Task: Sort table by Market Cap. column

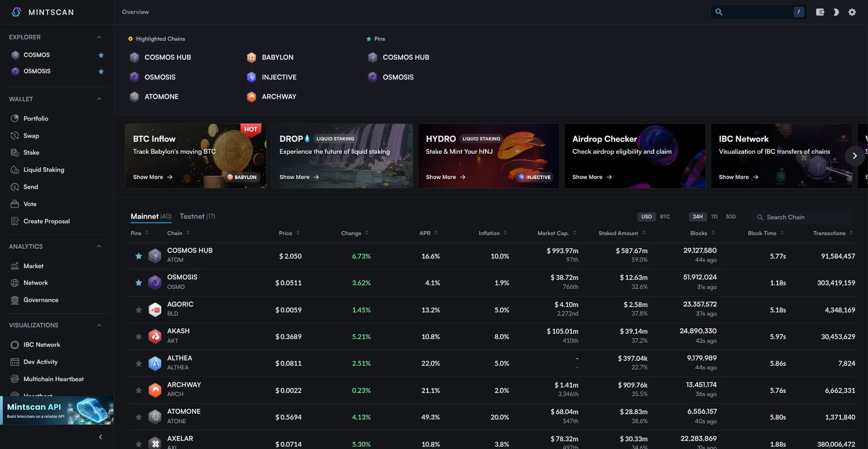Action: point(557,233)
